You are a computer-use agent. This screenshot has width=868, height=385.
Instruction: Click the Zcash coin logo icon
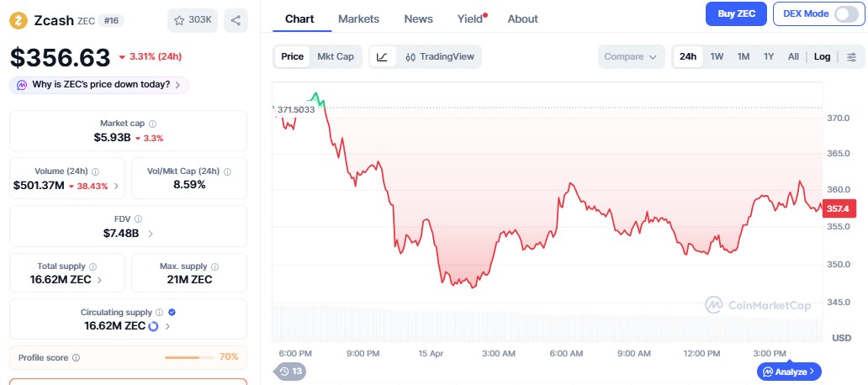[19, 20]
